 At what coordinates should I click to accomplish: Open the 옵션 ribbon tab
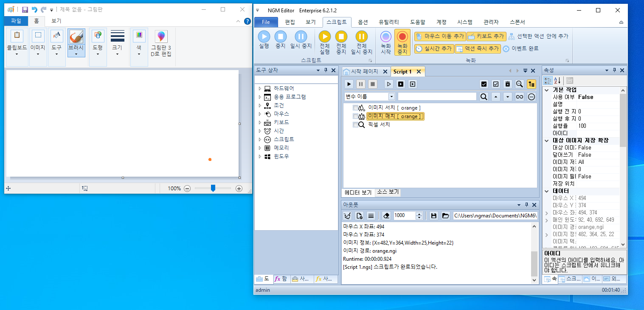(363, 22)
